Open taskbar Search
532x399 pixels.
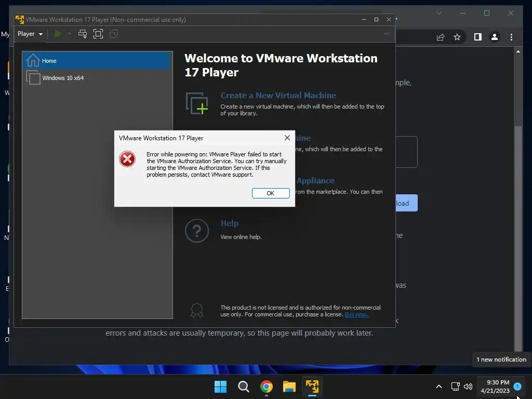[x=243, y=387]
